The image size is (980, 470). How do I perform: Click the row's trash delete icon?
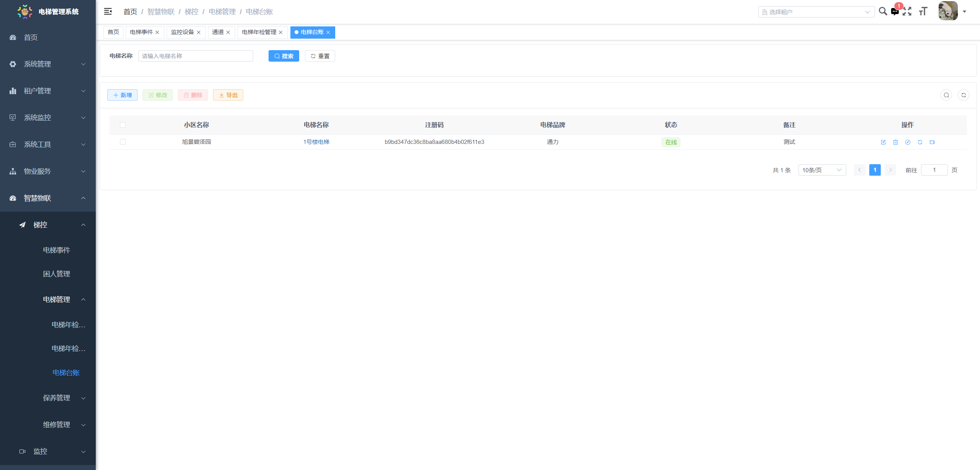(895, 142)
